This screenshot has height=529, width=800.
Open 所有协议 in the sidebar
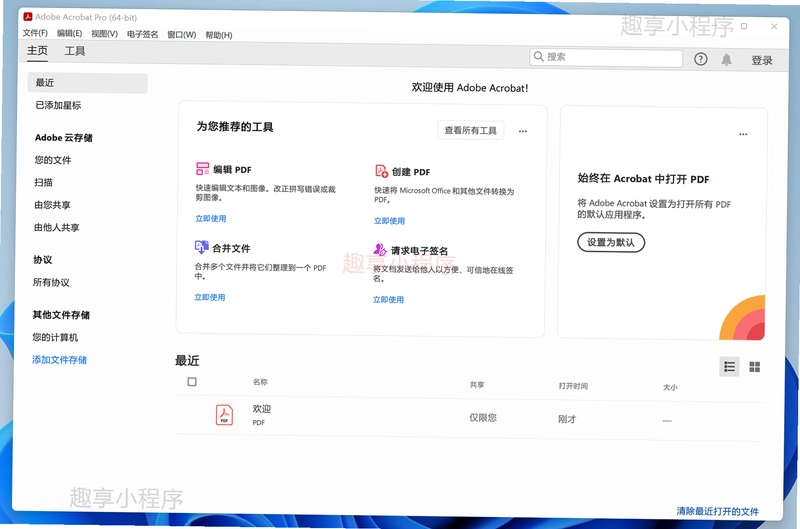[x=51, y=282]
